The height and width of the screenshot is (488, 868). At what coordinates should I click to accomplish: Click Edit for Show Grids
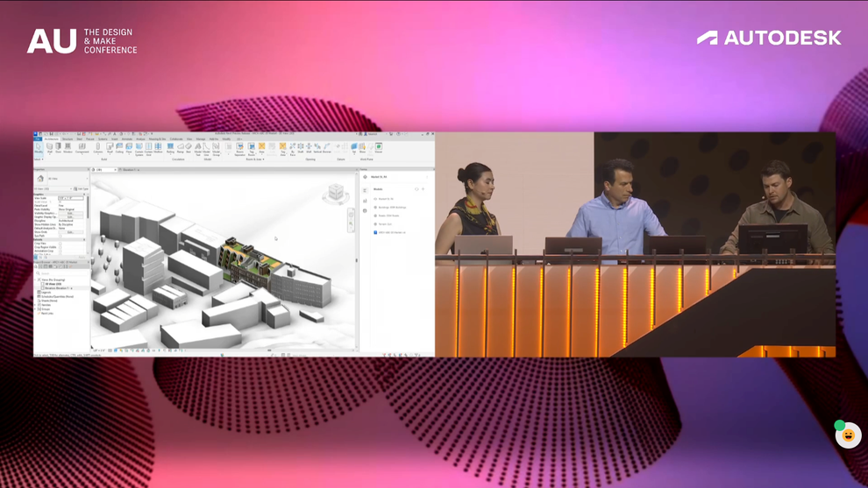[70, 232]
